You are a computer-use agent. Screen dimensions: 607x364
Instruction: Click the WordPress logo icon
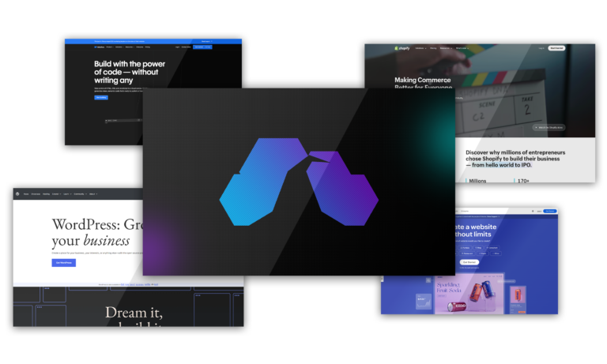17,193
